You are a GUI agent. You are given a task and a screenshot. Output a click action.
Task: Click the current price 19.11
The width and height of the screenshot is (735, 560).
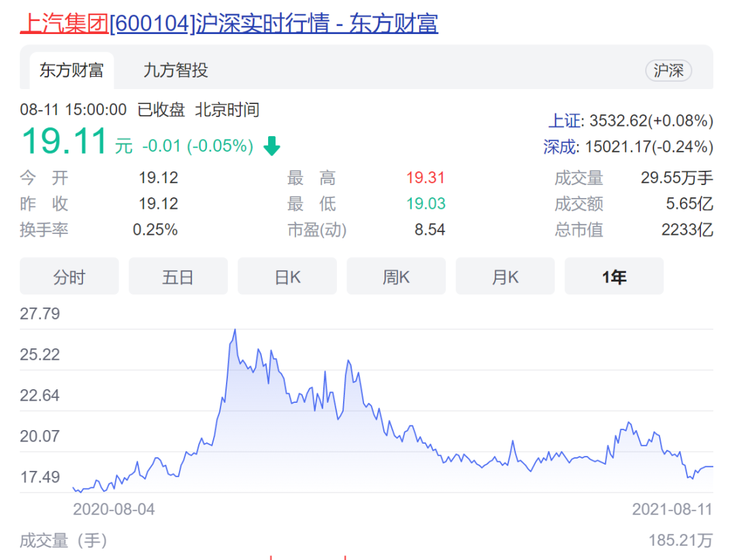coord(65,141)
